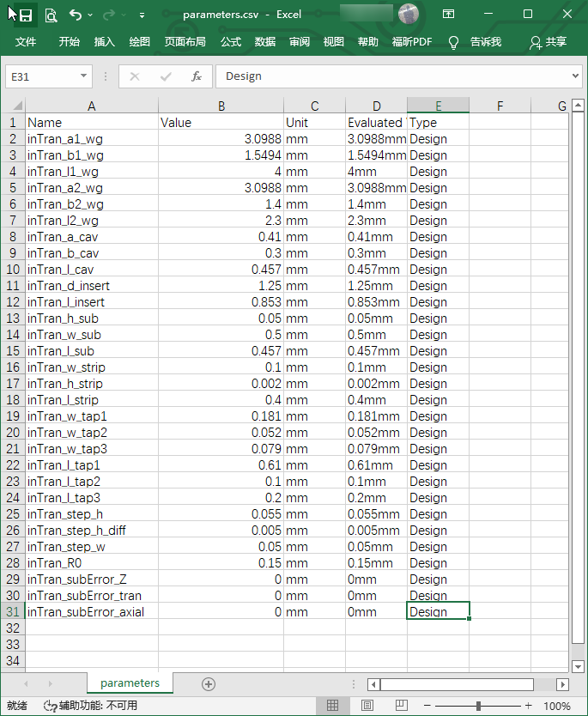The image size is (588, 716).
Task: Open the 文件 tab
Action: pos(26,42)
